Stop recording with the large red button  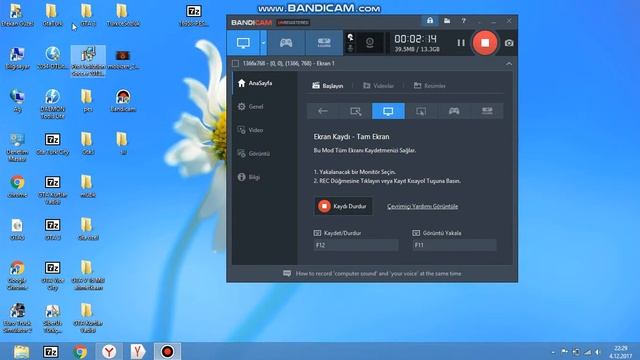coord(485,42)
